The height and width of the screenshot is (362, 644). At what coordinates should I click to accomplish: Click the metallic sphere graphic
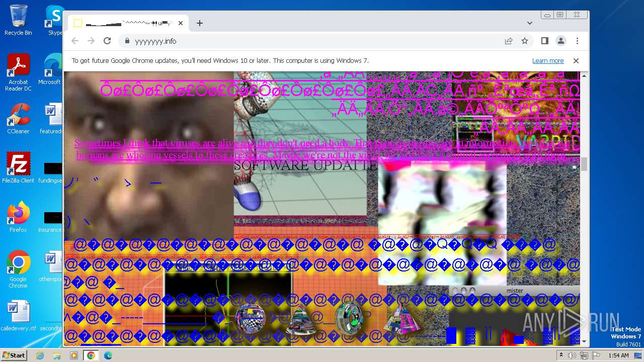click(x=251, y=318)
